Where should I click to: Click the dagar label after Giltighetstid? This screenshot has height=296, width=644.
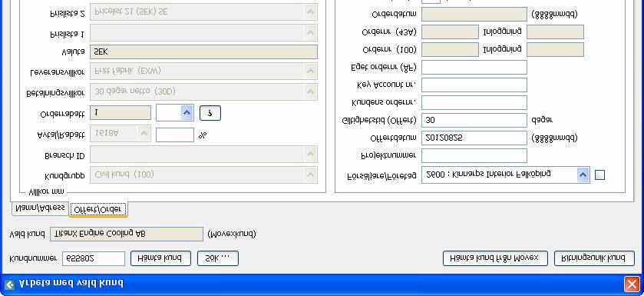542,120
